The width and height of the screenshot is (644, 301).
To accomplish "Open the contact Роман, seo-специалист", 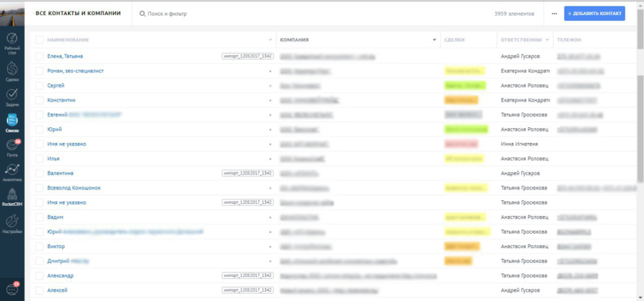I will pyautogui.click(x=75, y=71).
